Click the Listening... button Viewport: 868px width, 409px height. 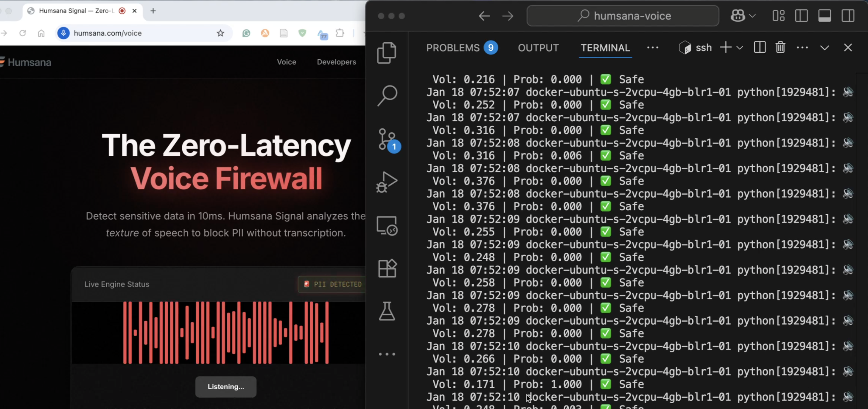(226, 387)
